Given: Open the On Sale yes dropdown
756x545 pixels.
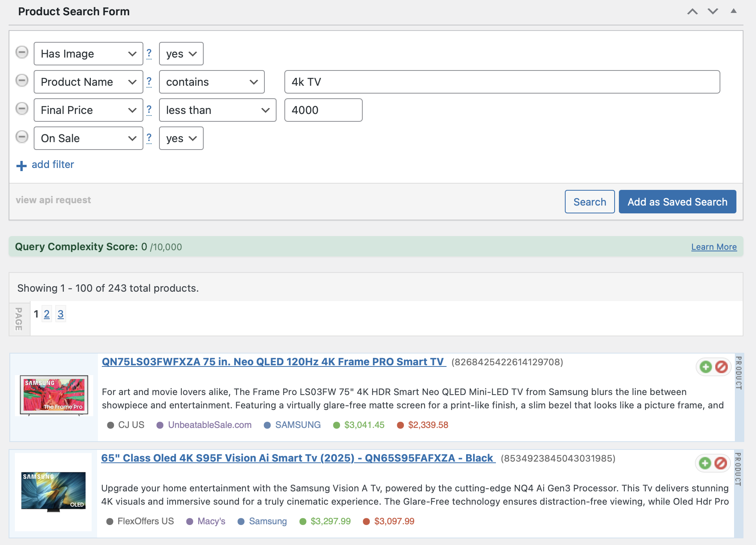Looking at the screenshot, I should [x=181, y=138].
